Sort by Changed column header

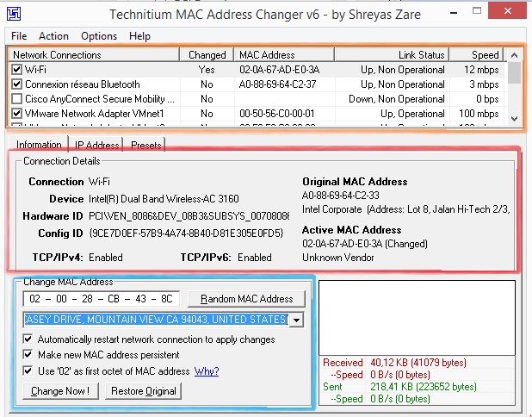click(207, 54)
